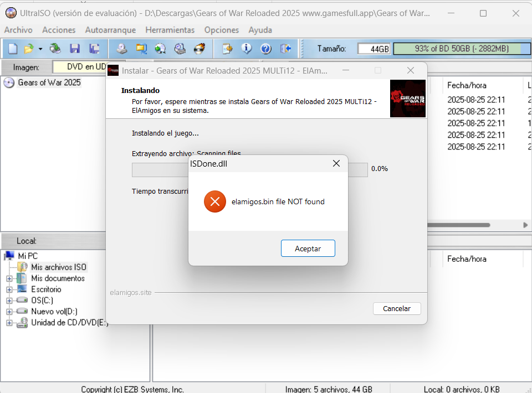
Task: Click the UltraISO app icon in the title bar
Action: tap(11, 13)
